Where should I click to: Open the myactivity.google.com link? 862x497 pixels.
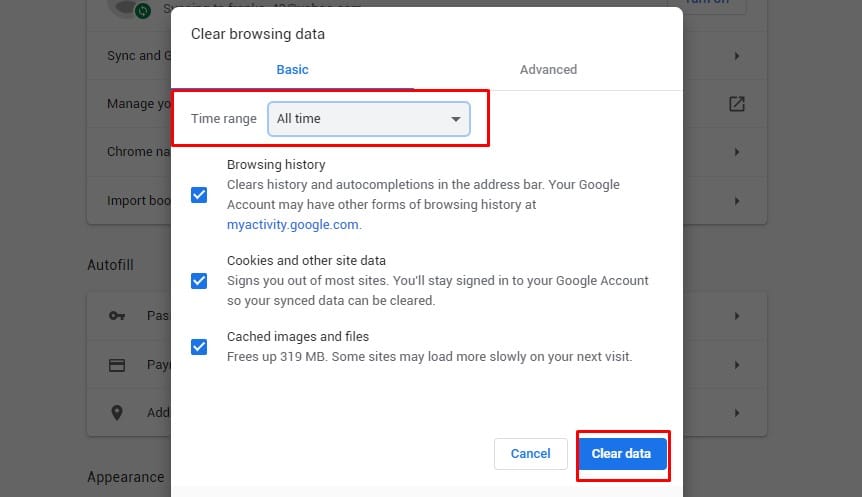coord(293,225)
